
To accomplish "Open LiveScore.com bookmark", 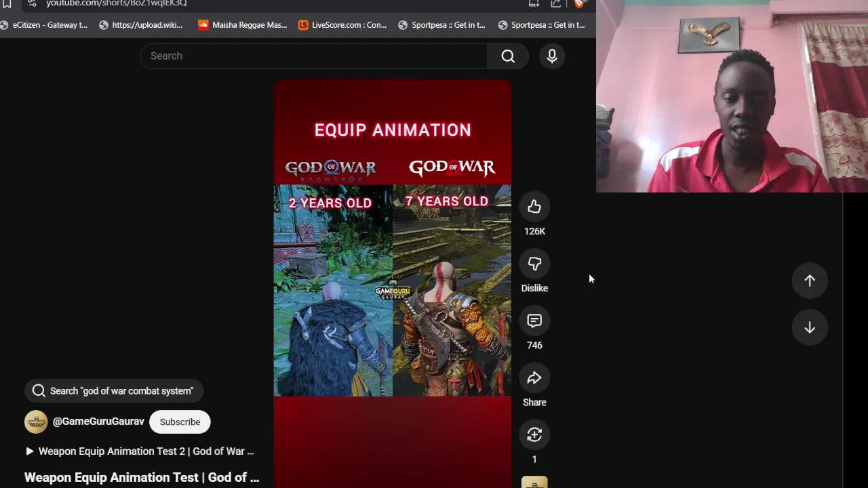I will (342, 25).
